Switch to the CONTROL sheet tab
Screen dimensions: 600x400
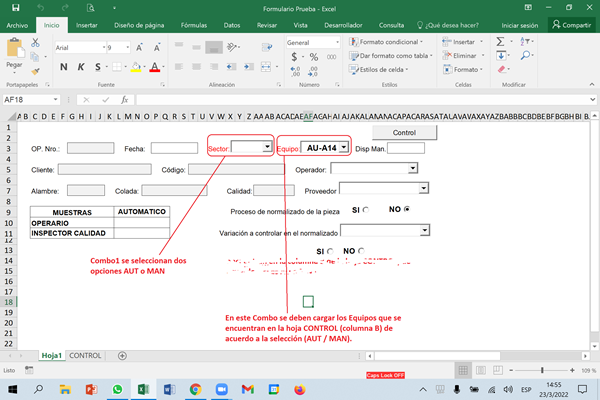[x=85, y=355]
